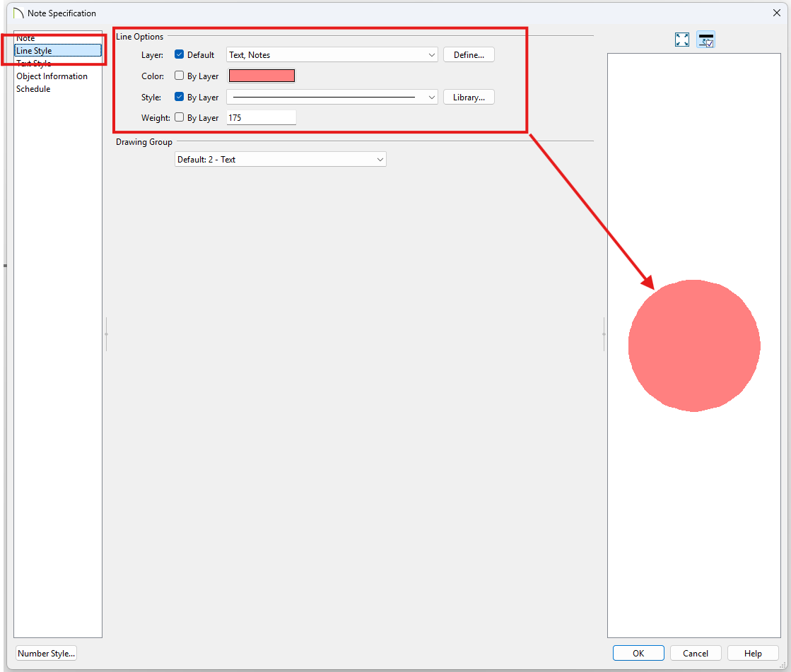Toggle the preview color display icon
The width and height of the screenshot is (791, 672).
[705, 40]
